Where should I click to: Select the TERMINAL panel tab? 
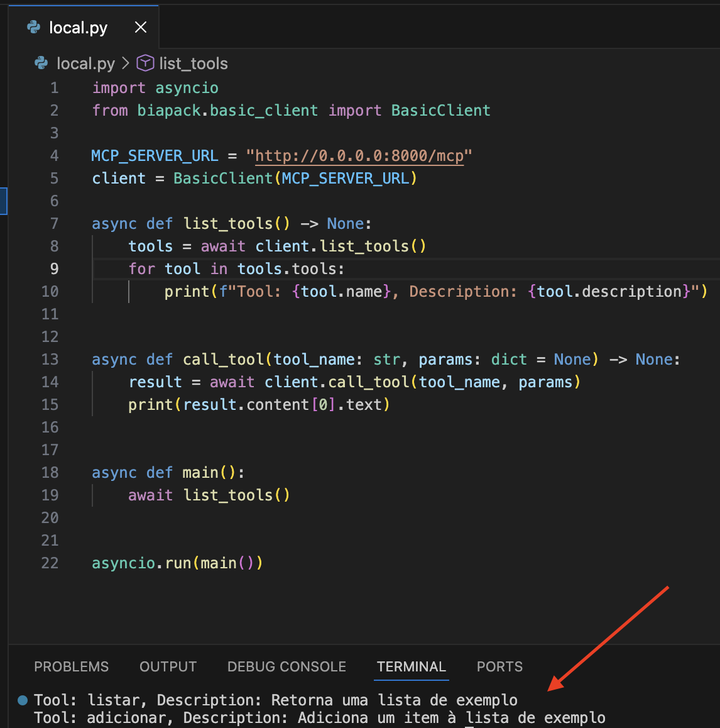pos(411,667)
